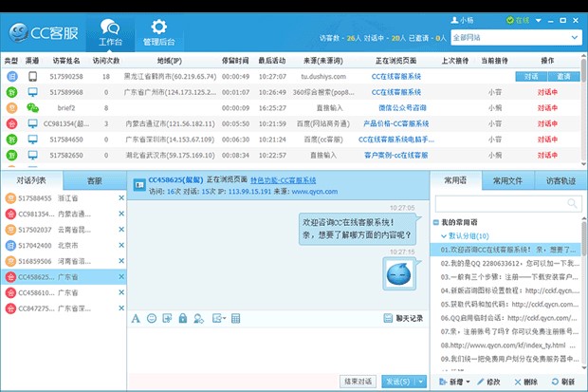Collapse 我的常用语 tree node

(437, 222)
